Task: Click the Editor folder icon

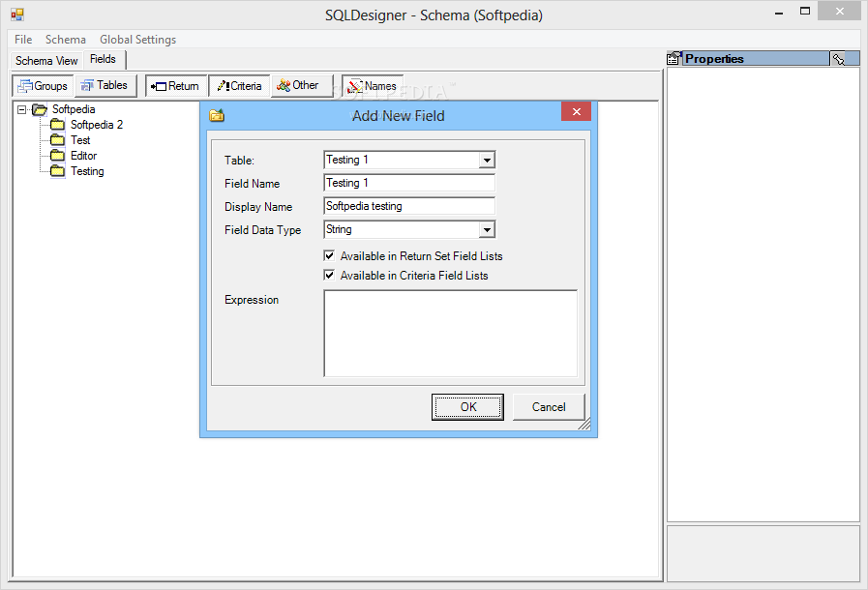Action: pos(57,156)
